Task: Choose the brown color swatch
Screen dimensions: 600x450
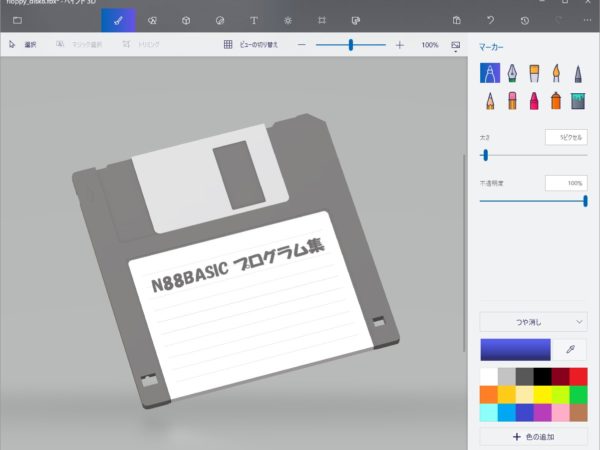Action: point(579,412)
